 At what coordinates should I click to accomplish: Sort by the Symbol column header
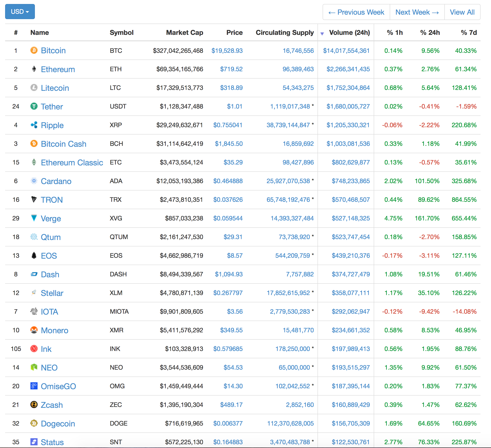(x=122, y=33)
